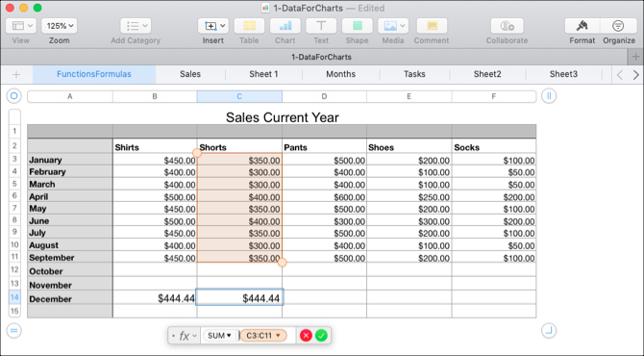644x356 pixels.
Task: Open the Format inspector
Action: (x=582, y=26)
